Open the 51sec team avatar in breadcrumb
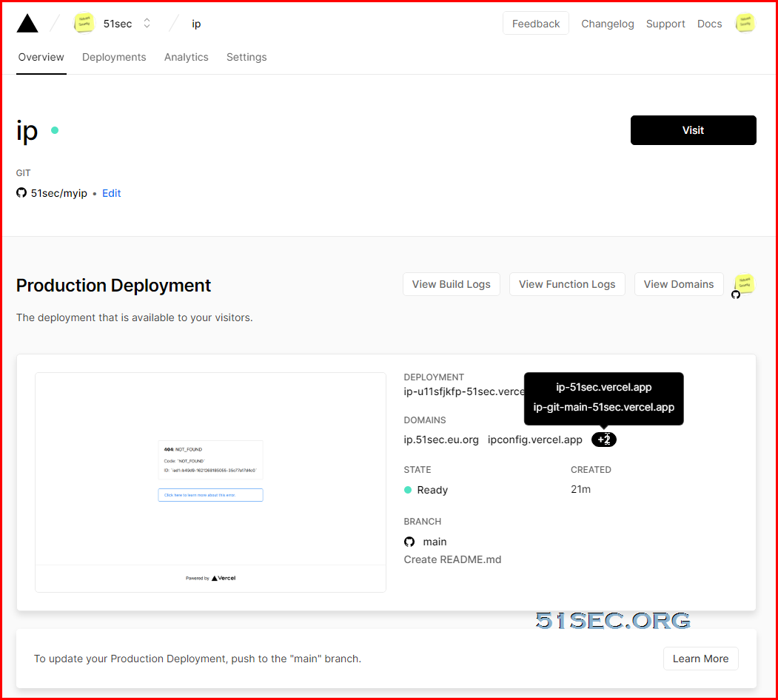Viewport: 778px width, 700px height. 84,24
